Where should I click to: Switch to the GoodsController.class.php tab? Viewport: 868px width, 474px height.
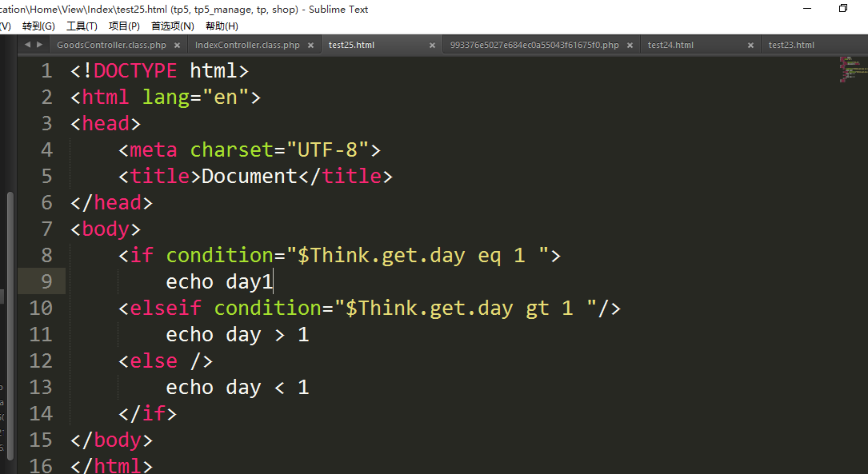(x=111, y=46)
